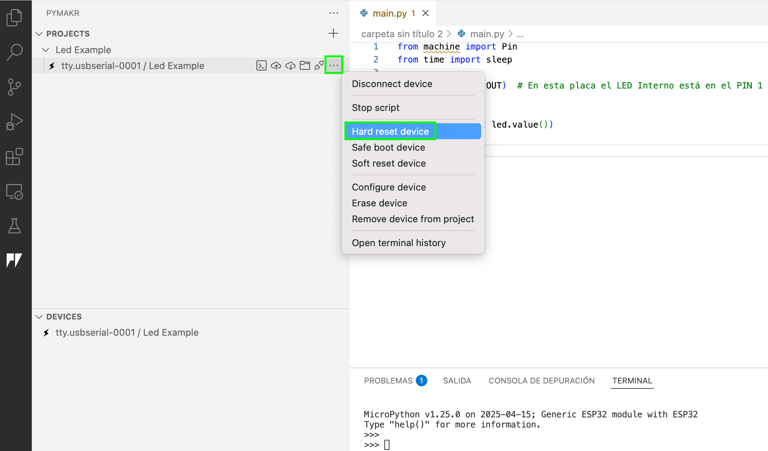Upload the project to the device with the cloud icon
This screenshot has width=768, height=451.
coord(276,66)
